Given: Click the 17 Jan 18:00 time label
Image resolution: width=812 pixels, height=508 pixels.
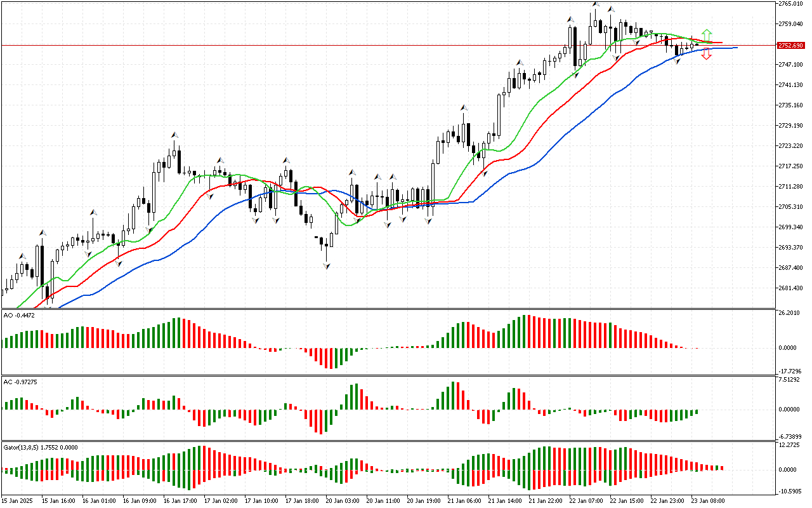Looking at the screenshot, I should click(x=301, y=501).
